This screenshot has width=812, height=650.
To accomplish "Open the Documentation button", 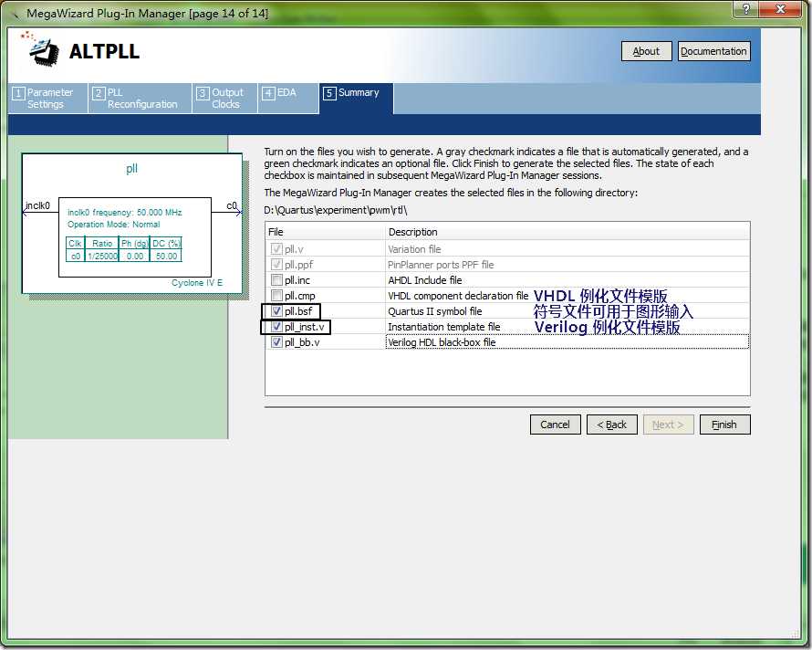I will tap(713, 51).
